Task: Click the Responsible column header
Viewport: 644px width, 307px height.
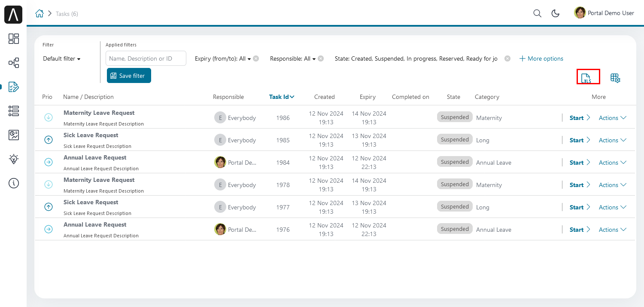Action: pyautogui.click(x=228, y=97)
